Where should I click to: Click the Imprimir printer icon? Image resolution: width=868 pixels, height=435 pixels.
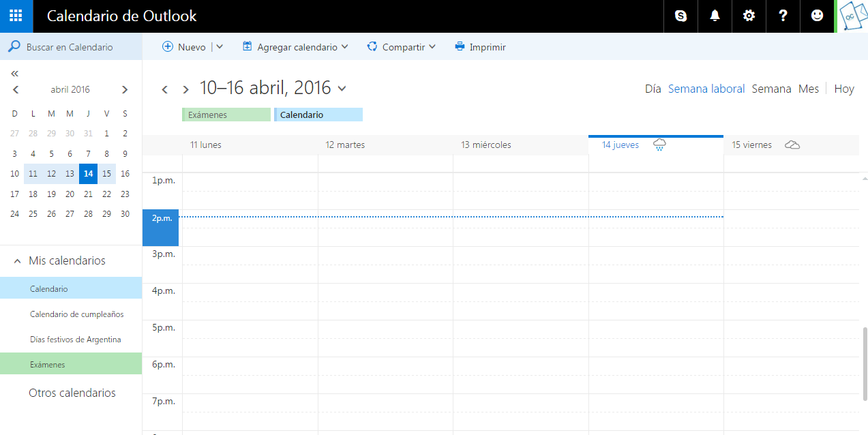(460, 46)
